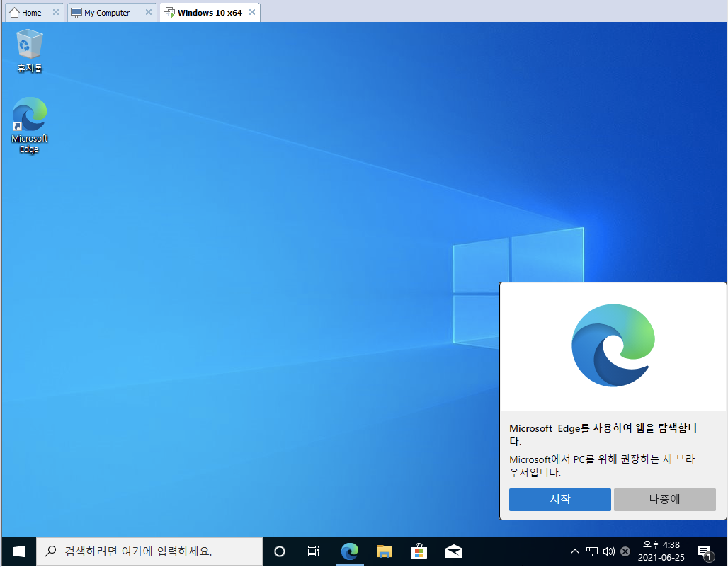
Task: Open Microsoft Store from the taskbar
Action: click(419, 551)
